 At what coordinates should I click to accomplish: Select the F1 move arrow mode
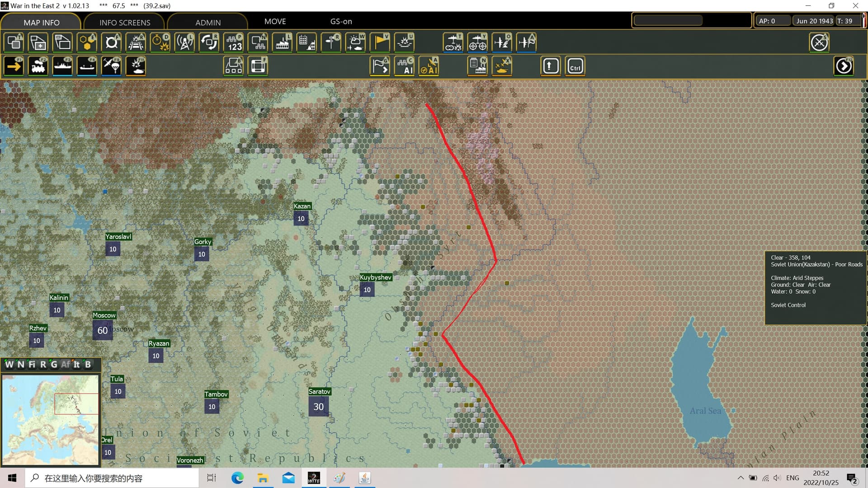pyautogui.click(x=14, y=66)
